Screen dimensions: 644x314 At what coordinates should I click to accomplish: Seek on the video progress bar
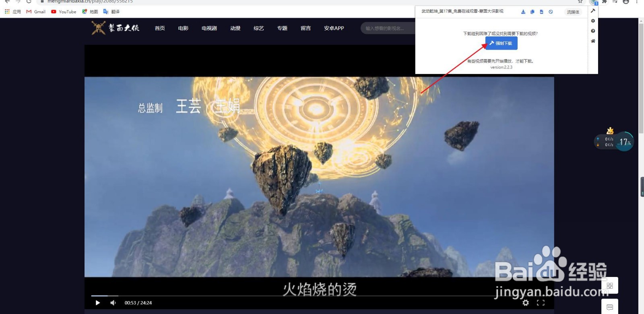(319, 296)
